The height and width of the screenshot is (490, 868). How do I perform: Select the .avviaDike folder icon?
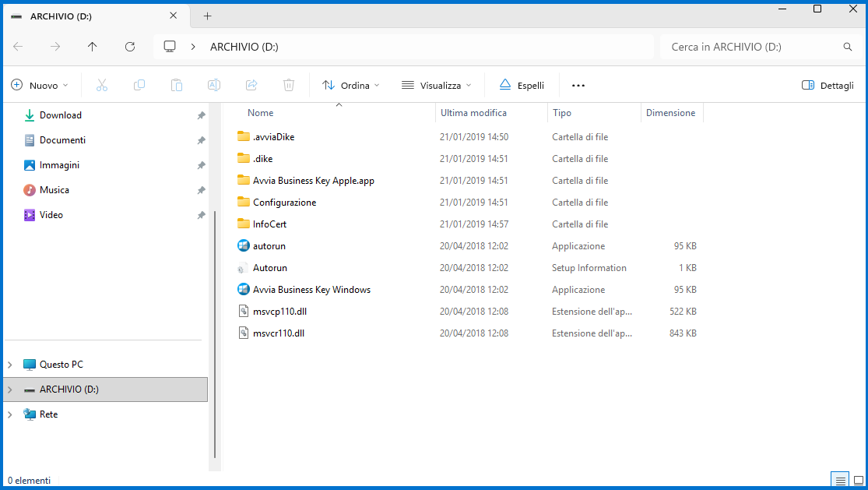(x=243, y=136)
